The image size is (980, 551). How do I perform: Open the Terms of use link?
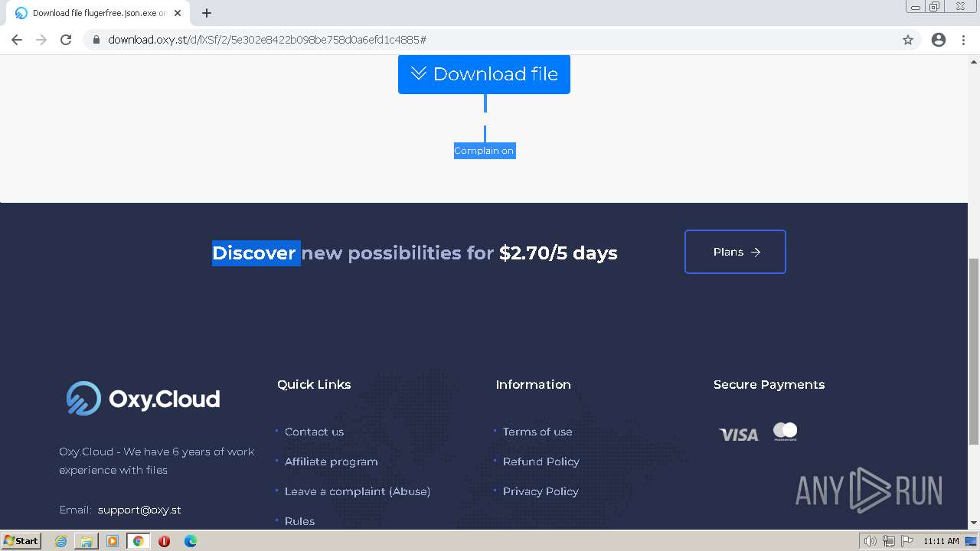537,432
